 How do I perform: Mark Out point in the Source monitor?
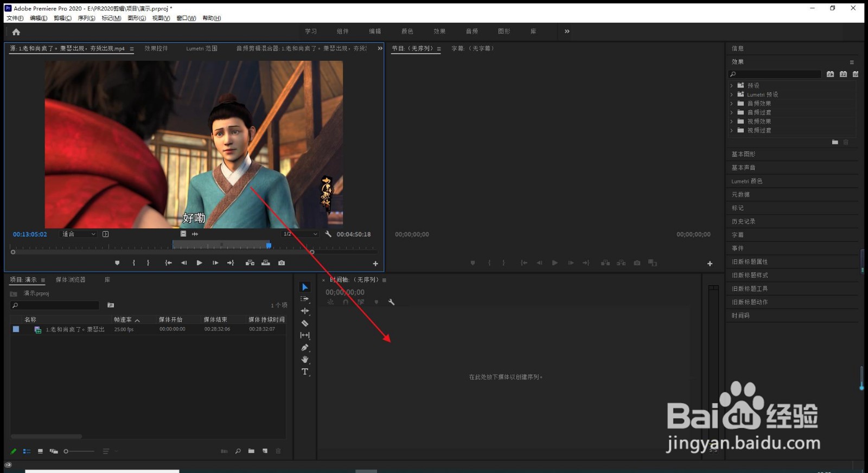[148, 263]
